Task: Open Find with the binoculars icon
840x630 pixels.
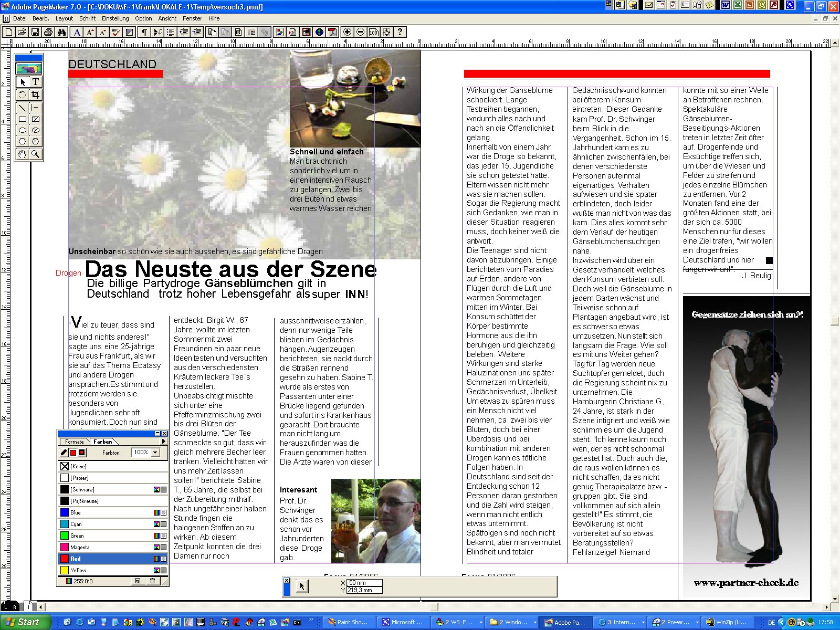Action: [61, 32]
